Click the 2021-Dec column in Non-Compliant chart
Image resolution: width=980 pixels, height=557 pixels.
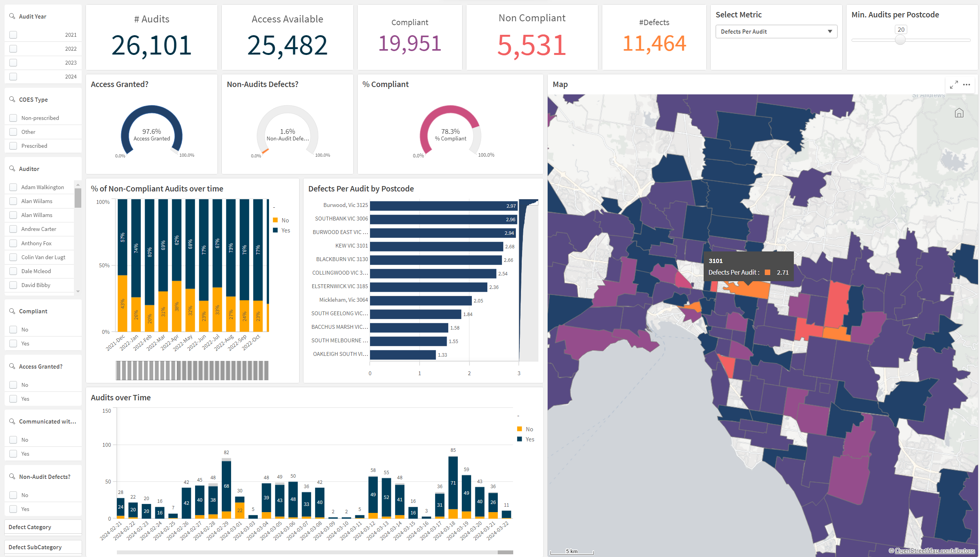pos(122,265)
